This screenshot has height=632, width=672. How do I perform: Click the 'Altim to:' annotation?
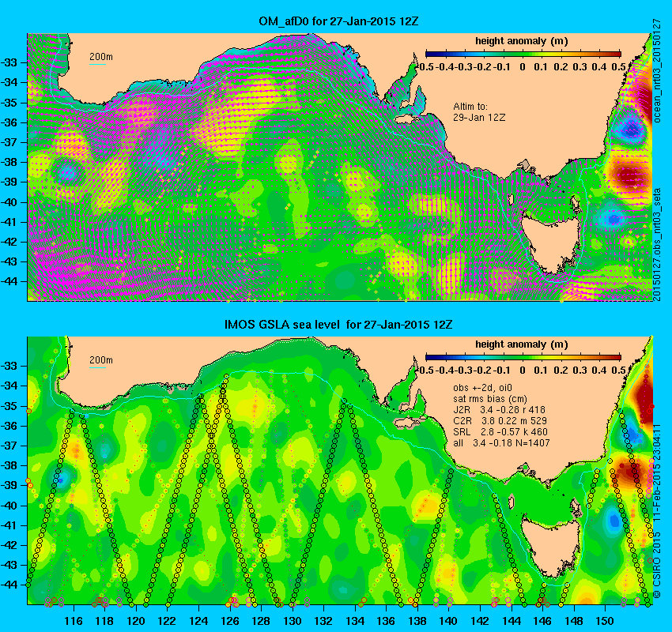470,107
